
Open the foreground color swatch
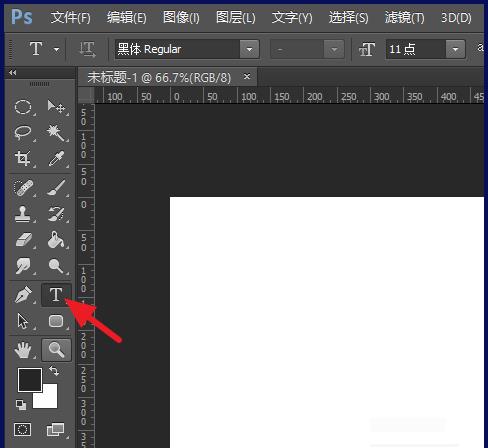(x=30, y=380)
